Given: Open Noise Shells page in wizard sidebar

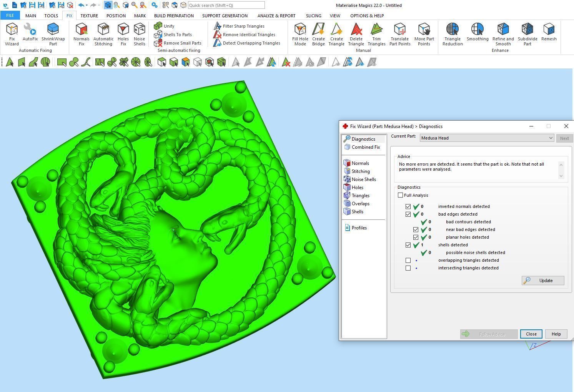Looking at the screenshot, I should coord(360,179).
